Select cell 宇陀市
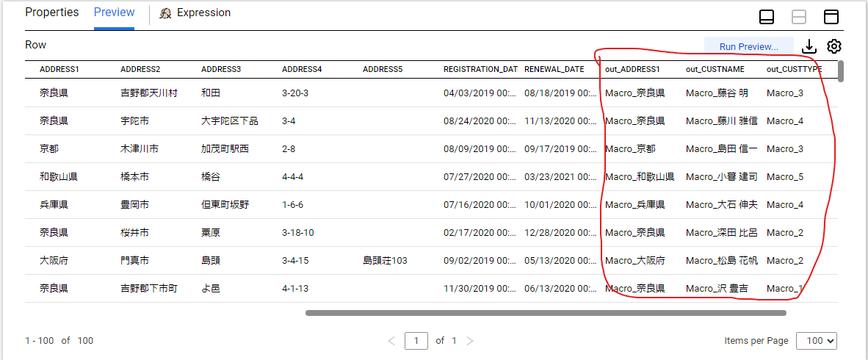 (134, 120)
